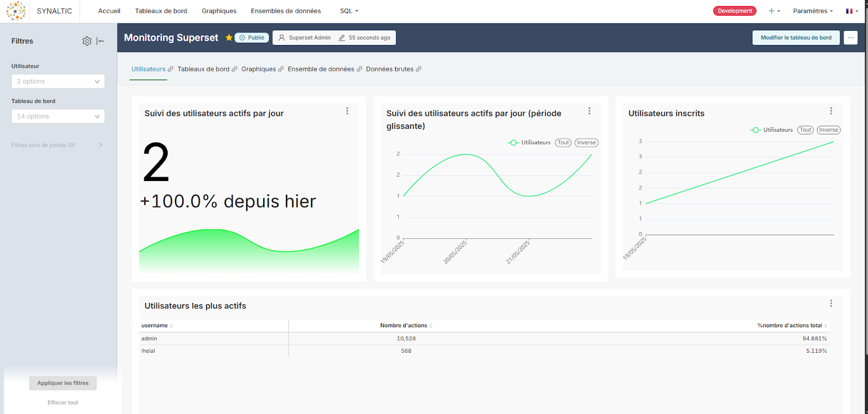868x414 pixels.
Task: Open the Tableau de bord filter dropdown
Action: click(x=58, y=116)
